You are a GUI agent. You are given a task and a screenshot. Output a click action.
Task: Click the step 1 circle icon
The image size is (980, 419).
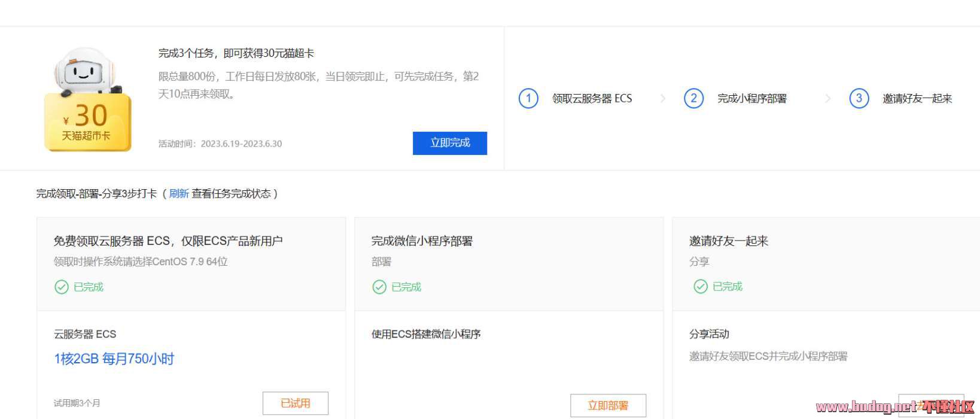[528, 98]
